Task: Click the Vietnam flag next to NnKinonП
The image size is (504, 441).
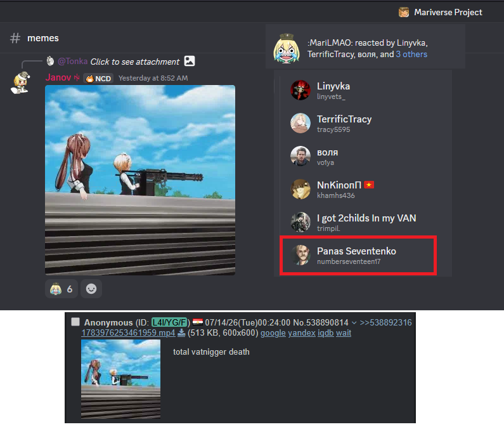Action: (x=369, y=185)
